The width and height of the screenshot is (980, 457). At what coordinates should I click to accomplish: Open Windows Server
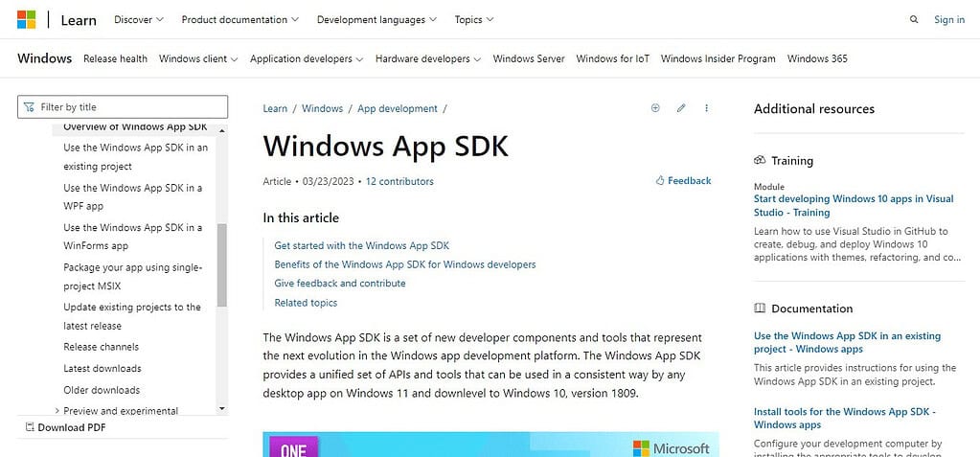tap(529, 58)
